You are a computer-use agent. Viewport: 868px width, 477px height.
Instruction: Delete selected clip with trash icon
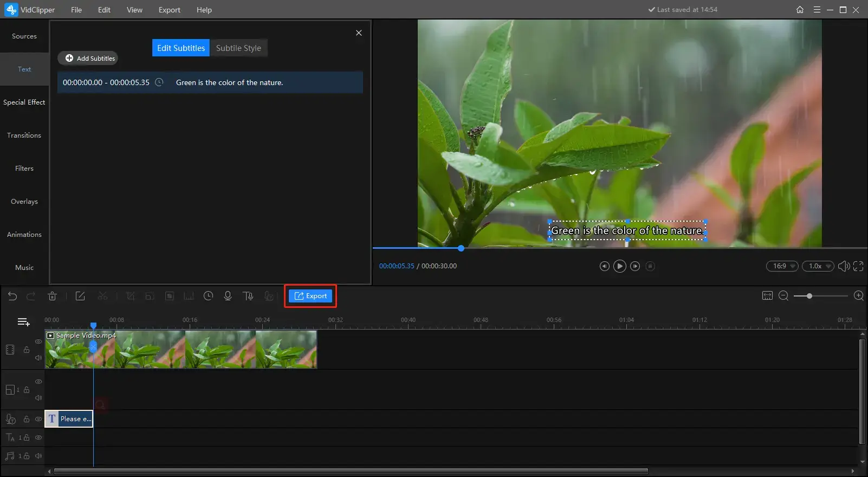(52, 296)
